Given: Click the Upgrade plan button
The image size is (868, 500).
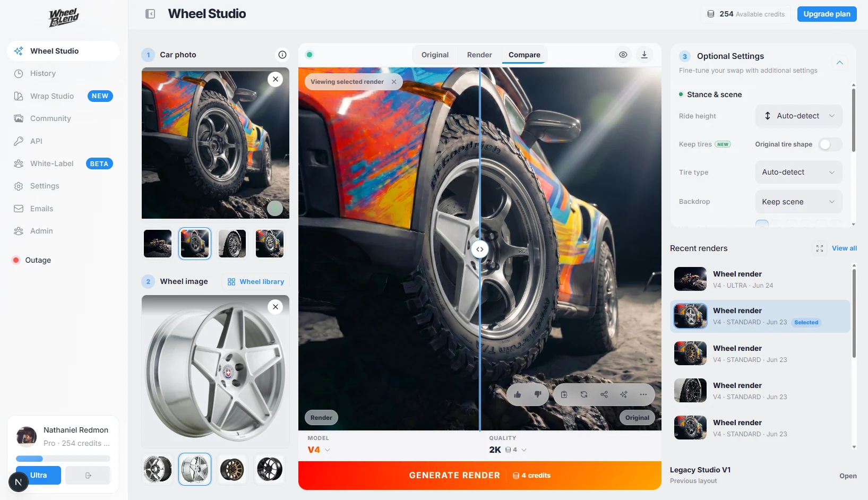Looking at the screenshot, I should [827, 14].
